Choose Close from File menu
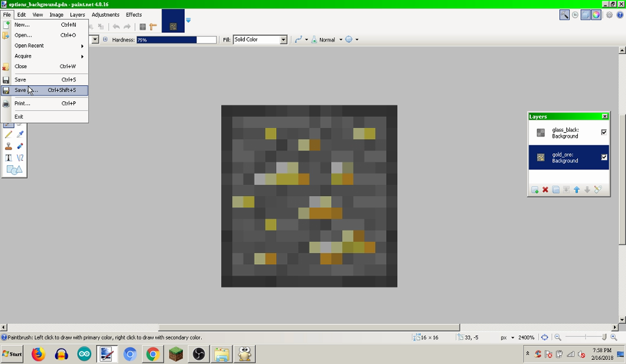 [44, 66]
